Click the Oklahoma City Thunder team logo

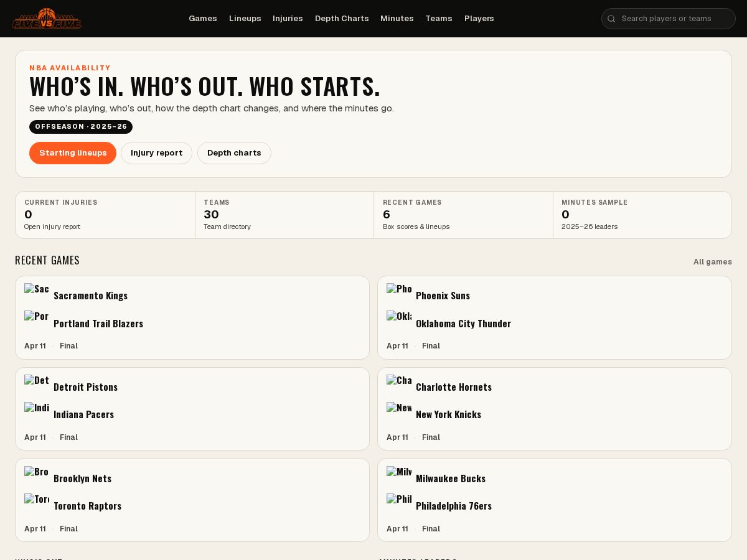coord(399,323)
